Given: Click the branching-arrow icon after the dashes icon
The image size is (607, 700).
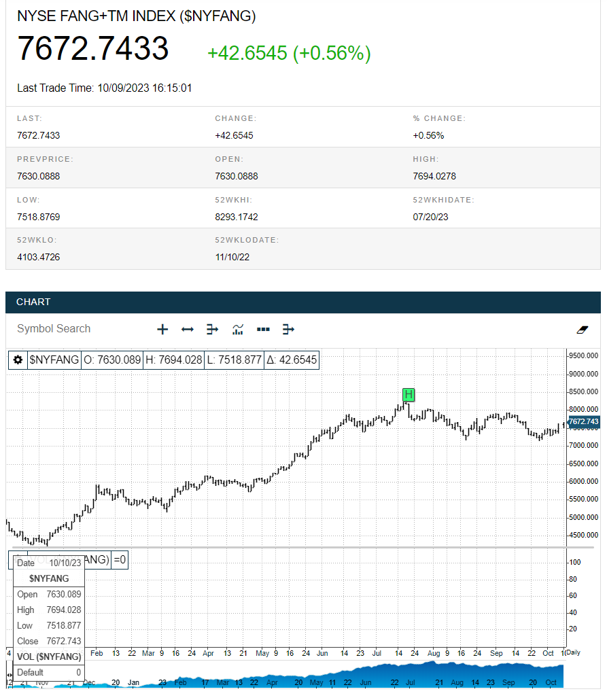Looking at the screenshot, I should [288, 330].
